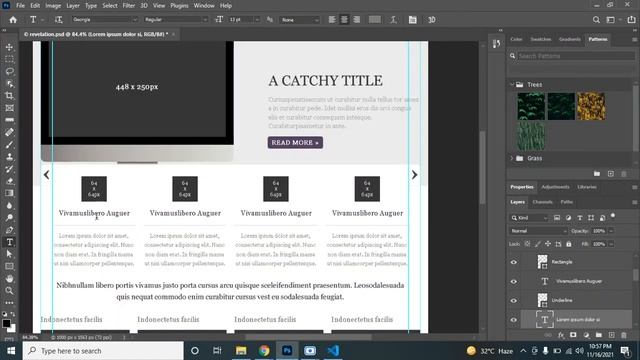Select the Horizontal Type tool in toolbar
The height and width of the screenshot is (360, 640).
coord(9,242)
